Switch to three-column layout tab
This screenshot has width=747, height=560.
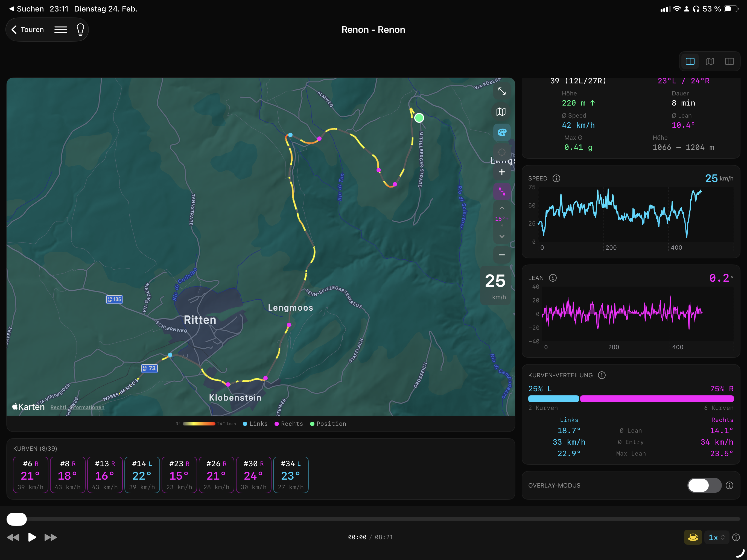click(x=729, y=62)
